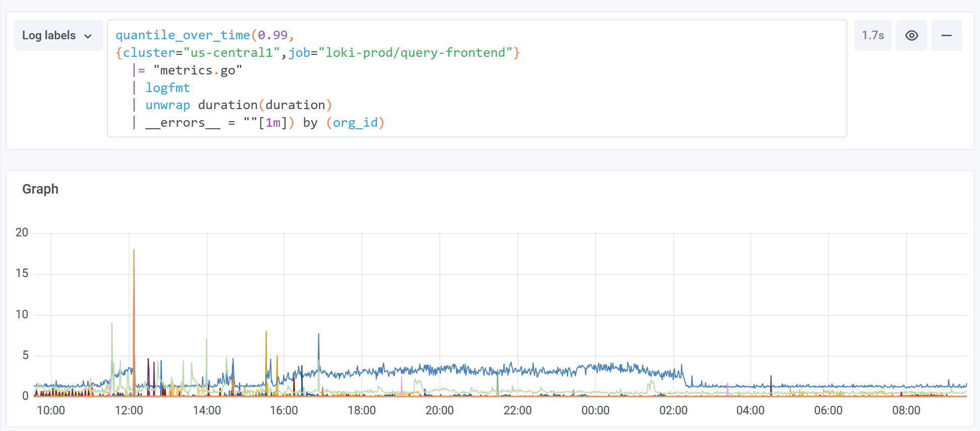Toggle query visibility with the eye icon
The width and height of the screenshot is (980, 431).
pyautogui.click(x=911, y=36)
